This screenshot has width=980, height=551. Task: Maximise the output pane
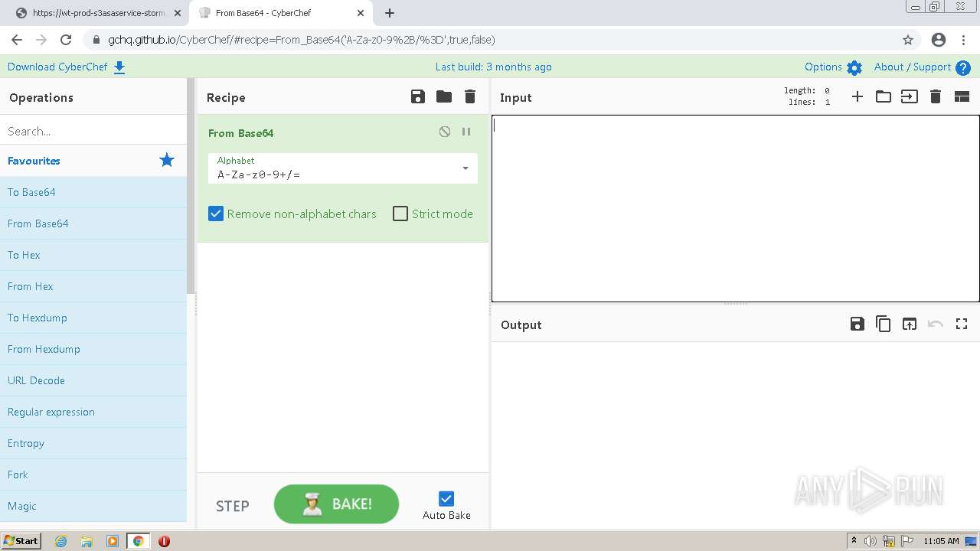click(962, 324)
